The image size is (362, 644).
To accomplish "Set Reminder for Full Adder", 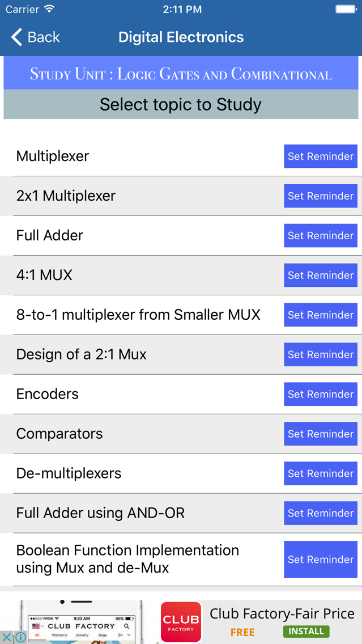I will [321, 235].
